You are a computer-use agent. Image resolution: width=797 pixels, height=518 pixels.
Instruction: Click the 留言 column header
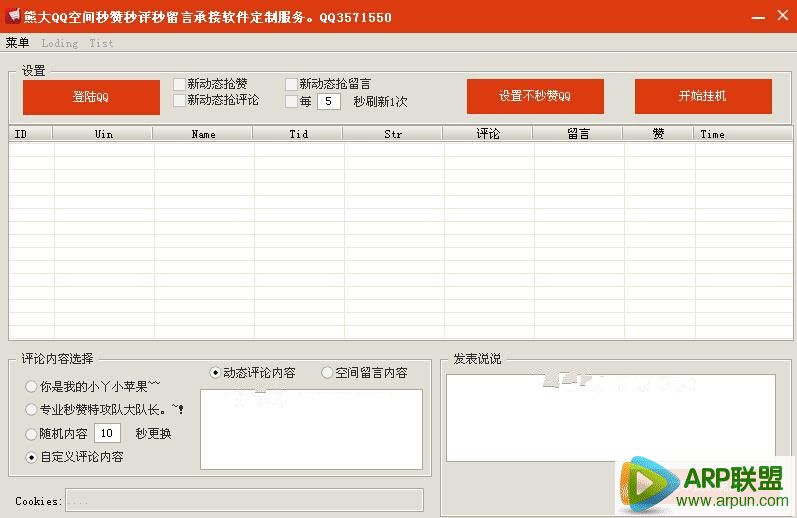(578, 134)
